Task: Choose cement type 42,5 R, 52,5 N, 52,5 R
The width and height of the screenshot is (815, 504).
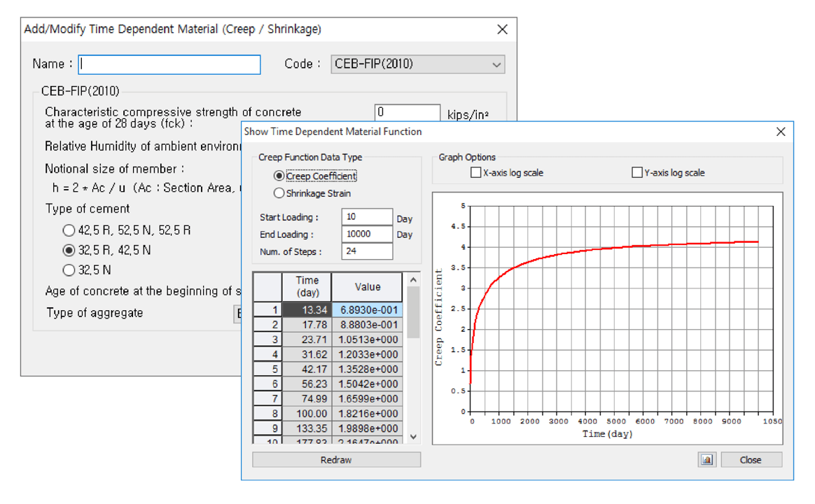Action: coord(68,230)
